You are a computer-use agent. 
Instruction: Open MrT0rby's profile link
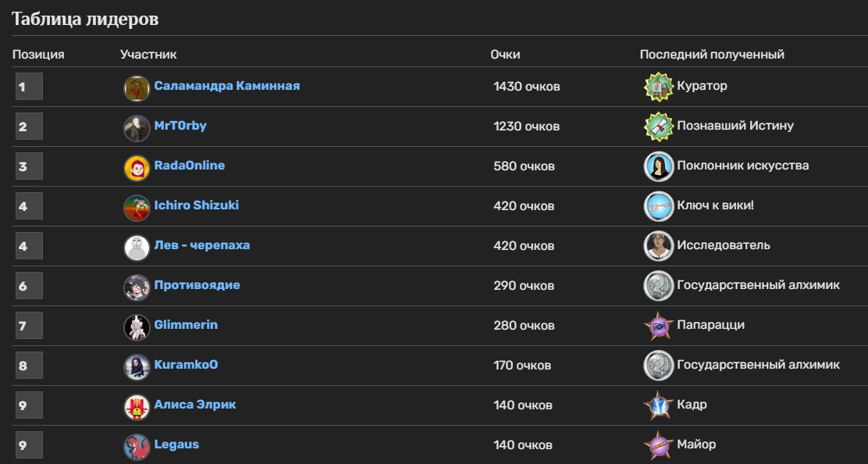180,126
